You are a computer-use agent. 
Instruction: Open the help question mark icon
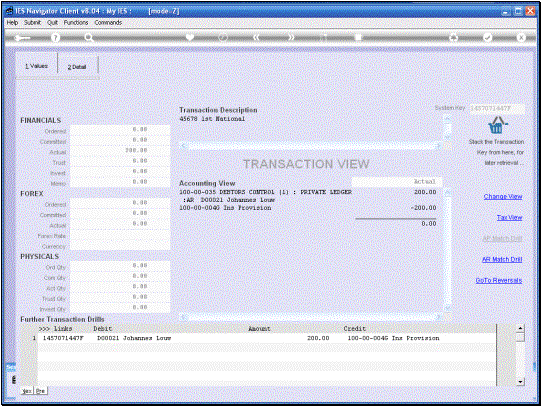coord(55,38)
